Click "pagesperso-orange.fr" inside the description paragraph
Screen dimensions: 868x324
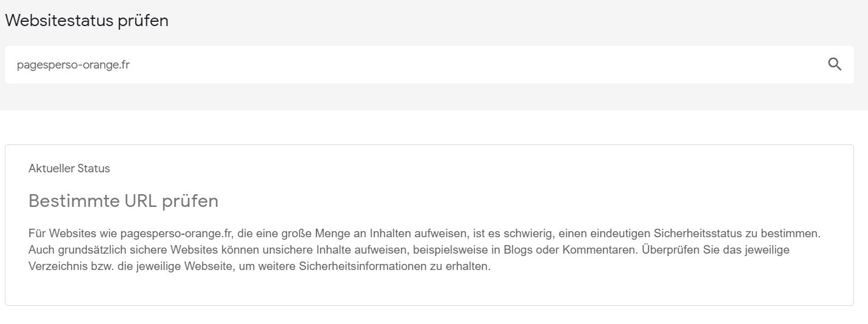pyautogui.click(x=176, y=233)
